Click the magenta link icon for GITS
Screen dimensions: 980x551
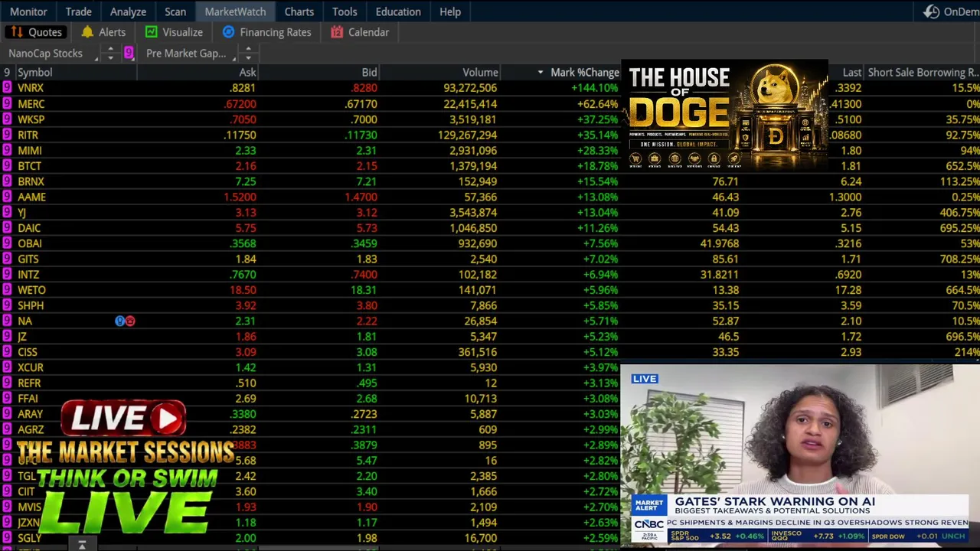(7, 259)
